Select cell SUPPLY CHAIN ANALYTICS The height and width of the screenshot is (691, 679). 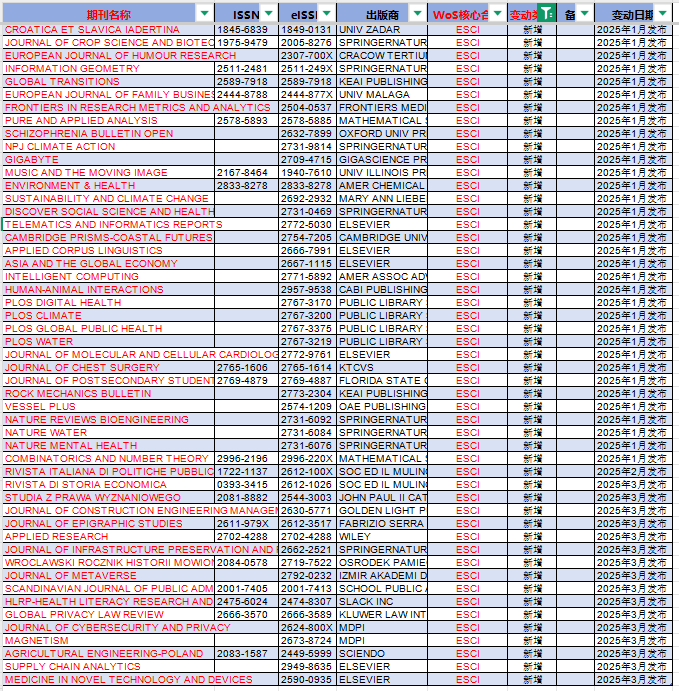[x=108, y=667]
